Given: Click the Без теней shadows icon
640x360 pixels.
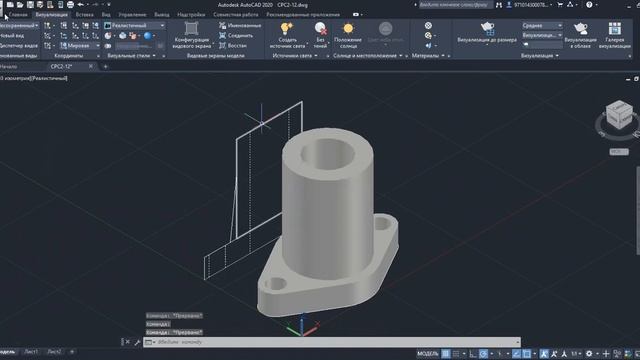Looking at the screenshot, I should [320, 29].
